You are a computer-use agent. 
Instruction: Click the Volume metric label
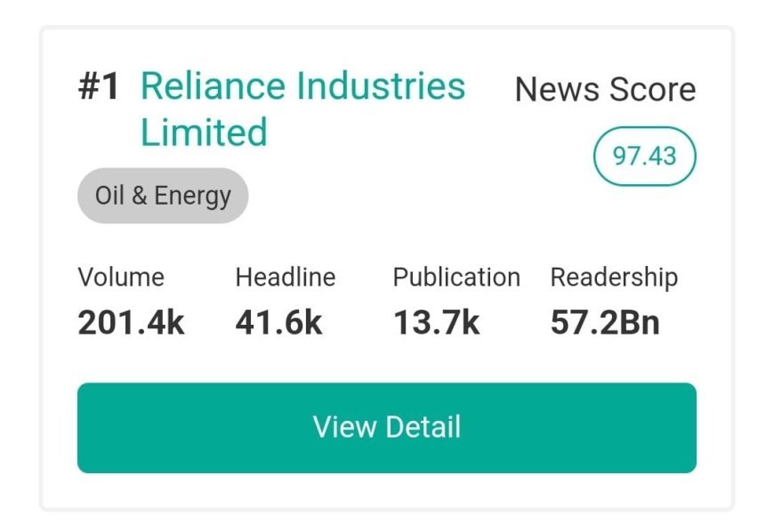click(x=121, y=277)
